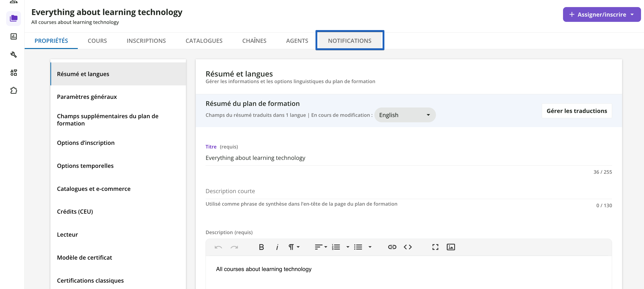Expand the editor to fullscreen
The image size is (644, 289).
(435, 247)
